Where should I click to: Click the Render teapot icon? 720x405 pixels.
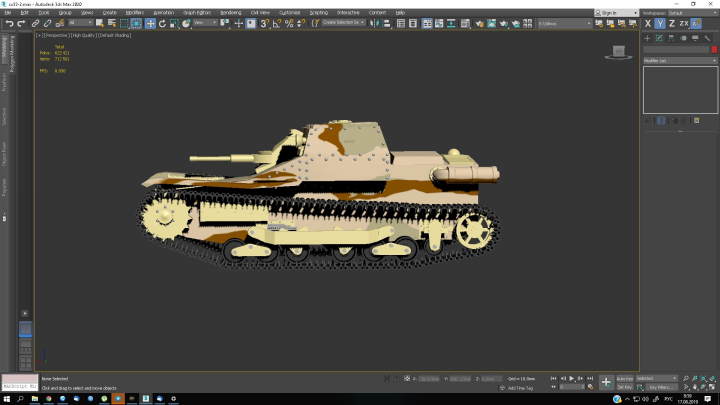click(x=504, y=23)
